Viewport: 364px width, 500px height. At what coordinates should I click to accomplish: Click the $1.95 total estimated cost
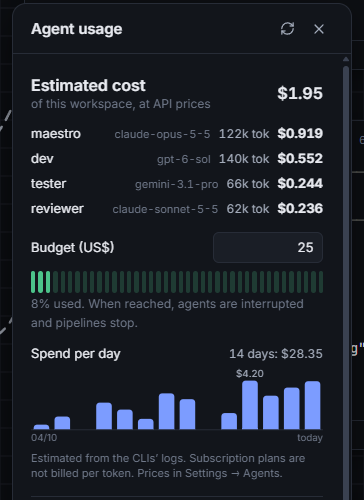click(300, 93)
